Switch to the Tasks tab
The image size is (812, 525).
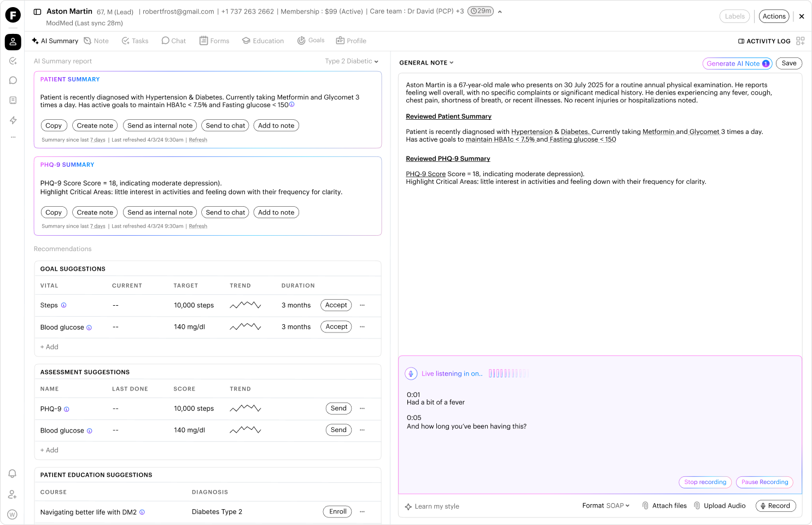[135, 41]
